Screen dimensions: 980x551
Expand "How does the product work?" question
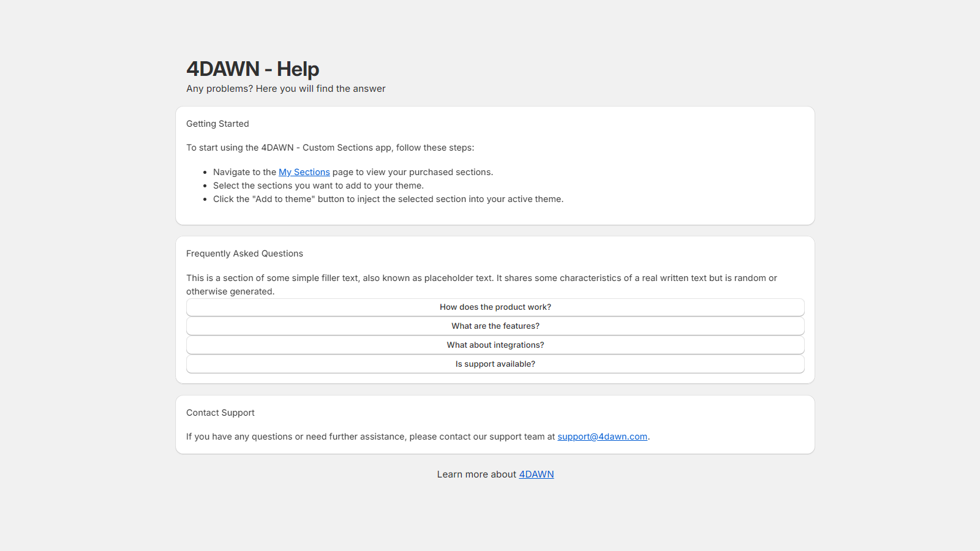(x=495, y=307)
